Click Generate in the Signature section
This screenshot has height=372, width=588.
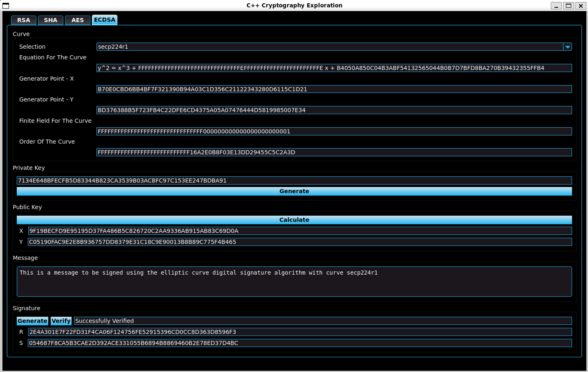tap(32, 321)
